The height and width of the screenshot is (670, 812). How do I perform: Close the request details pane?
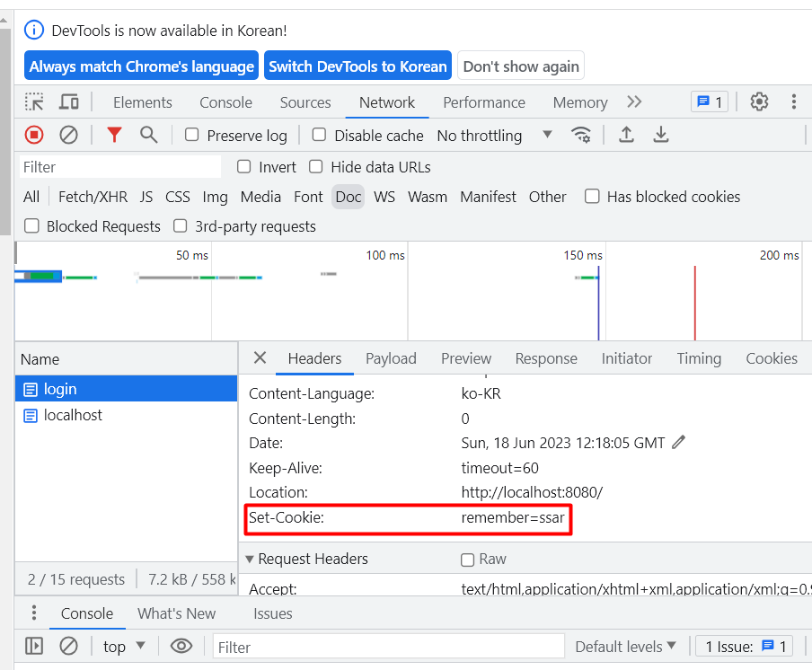point(260,357)
